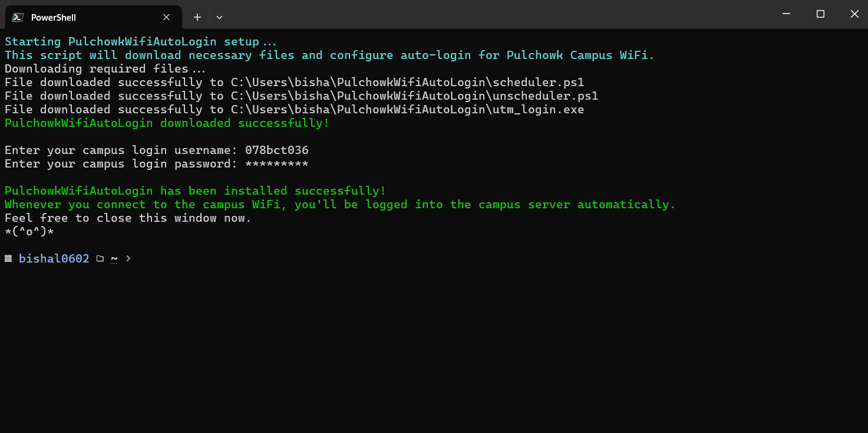The image size is (868, 433).
Task: Click the username bishal0602 in the prompt
Action: 54,258
